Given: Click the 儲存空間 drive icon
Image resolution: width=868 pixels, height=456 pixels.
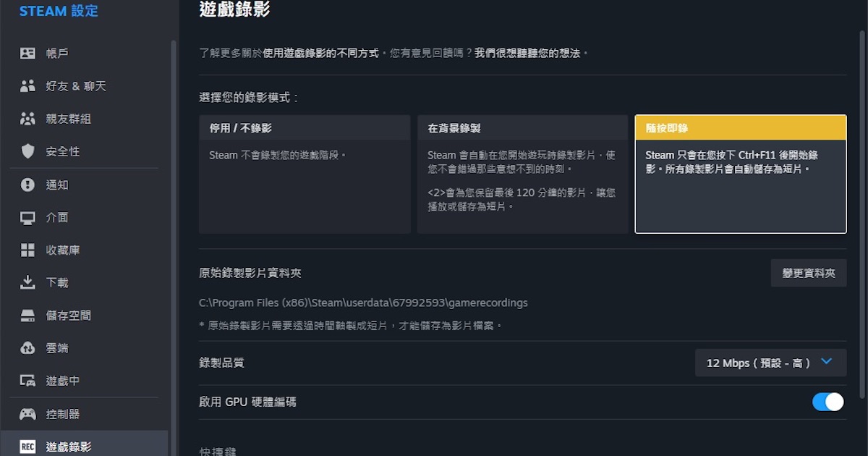Looking at the screenshot, I should [27, 316].
